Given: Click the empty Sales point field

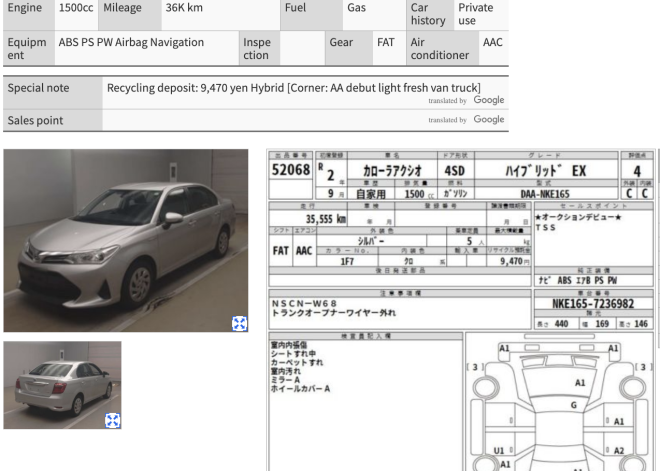Looking at the screenshot, I should [x=250, y=120].
